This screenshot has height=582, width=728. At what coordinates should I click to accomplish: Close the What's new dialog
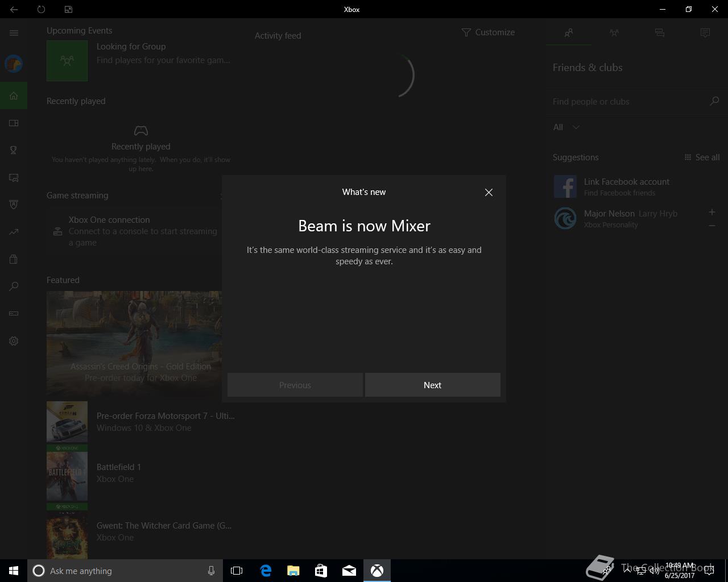[489, 192]
